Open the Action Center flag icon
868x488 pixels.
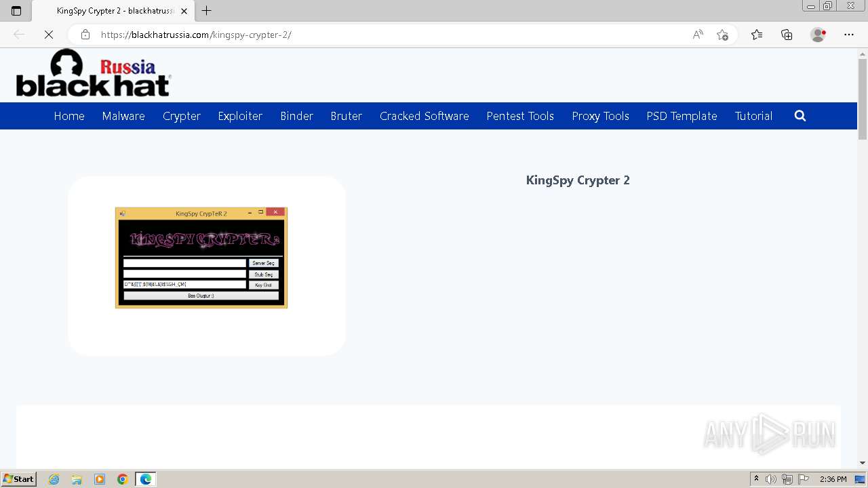coord(804,479)
